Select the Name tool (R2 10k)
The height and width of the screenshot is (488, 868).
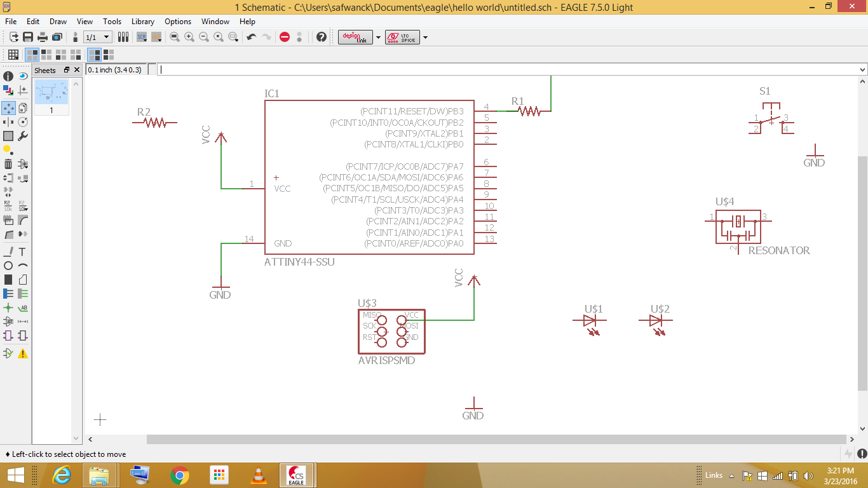[8, 206]
